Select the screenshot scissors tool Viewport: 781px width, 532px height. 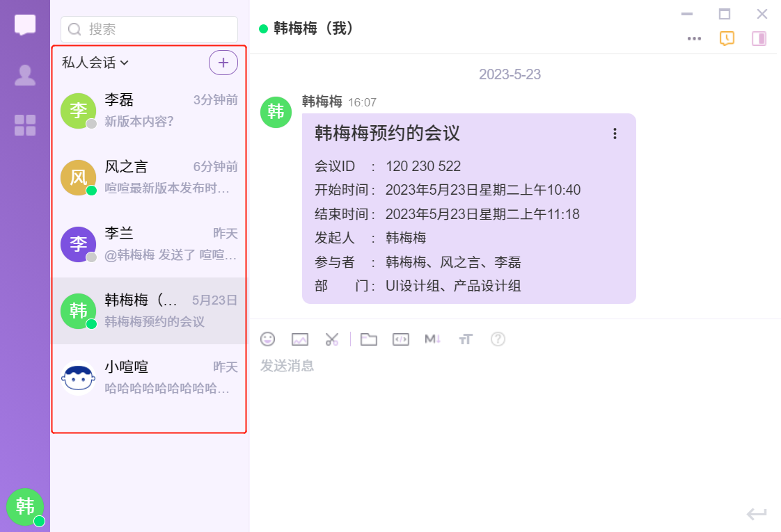pos(332,339)
